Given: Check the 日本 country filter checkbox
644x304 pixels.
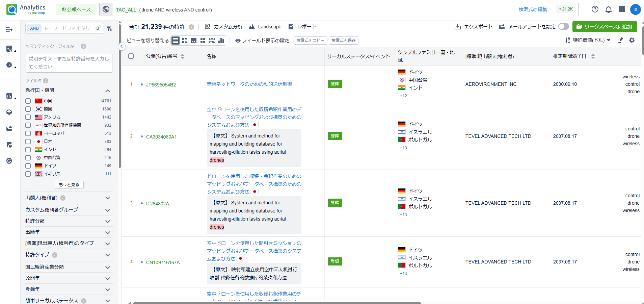Looking at the screenshot, I should pyautogui.click(x=28, y=142).
